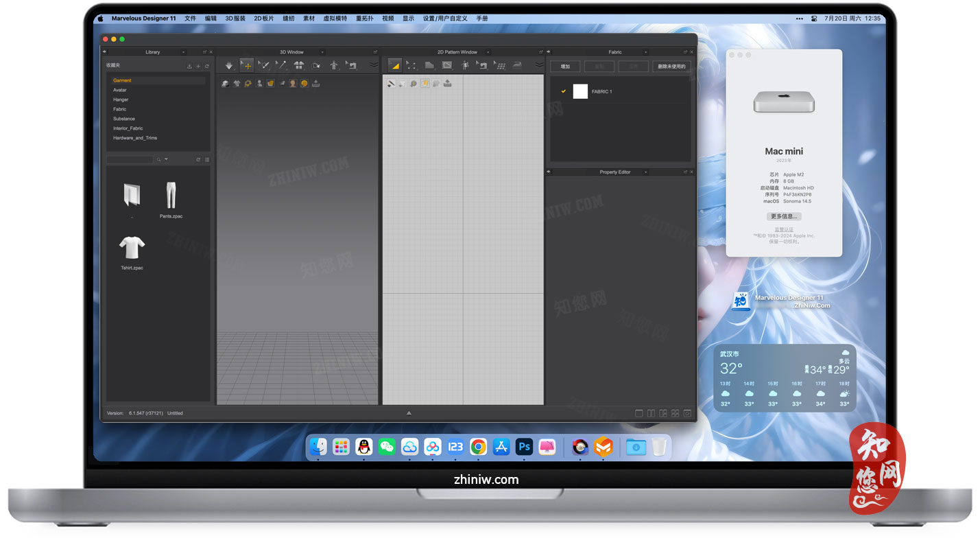Click 更多信息... in About This Mac window
The image size is (980, 547).
784,216
